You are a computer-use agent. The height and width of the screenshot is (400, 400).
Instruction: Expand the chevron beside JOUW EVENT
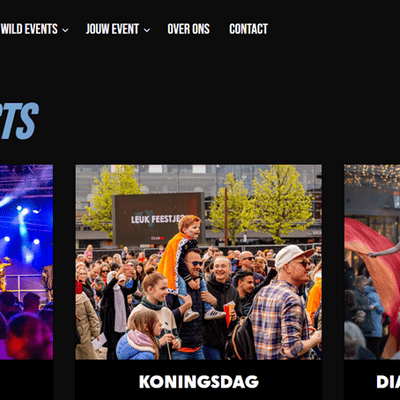pos(147,30)
